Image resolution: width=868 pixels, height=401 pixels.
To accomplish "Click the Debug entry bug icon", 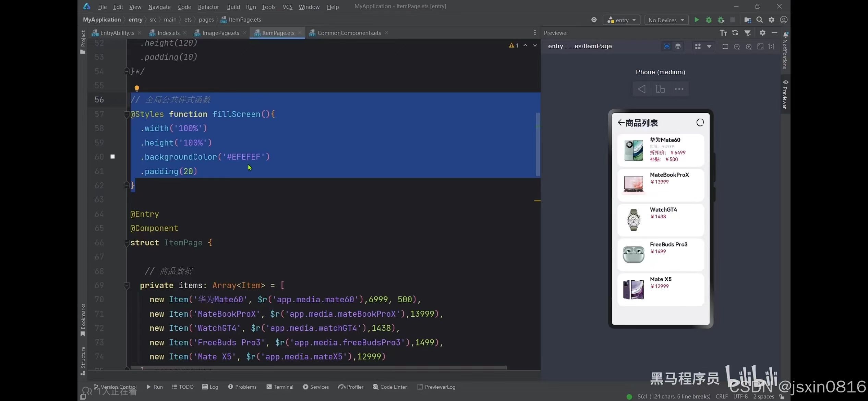I will (709, 20).
